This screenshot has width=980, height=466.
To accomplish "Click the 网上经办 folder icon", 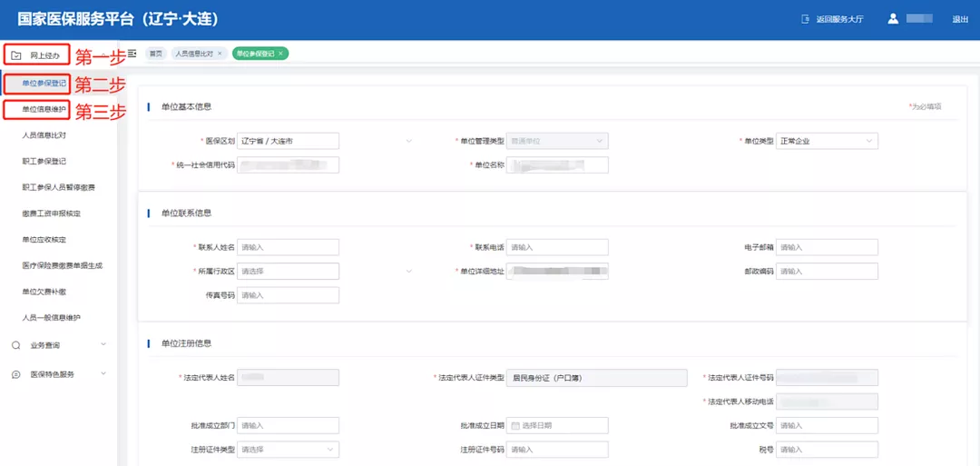I will tap(16, 55).
